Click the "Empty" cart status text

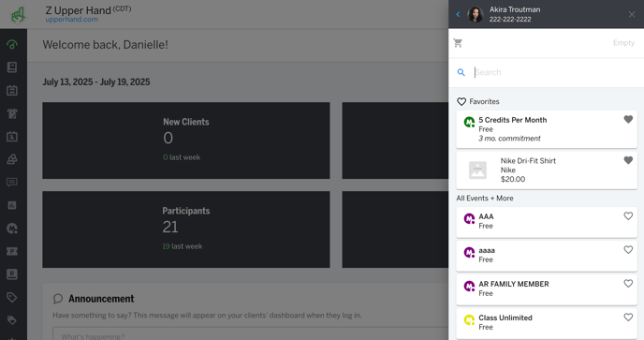[623, 43]
